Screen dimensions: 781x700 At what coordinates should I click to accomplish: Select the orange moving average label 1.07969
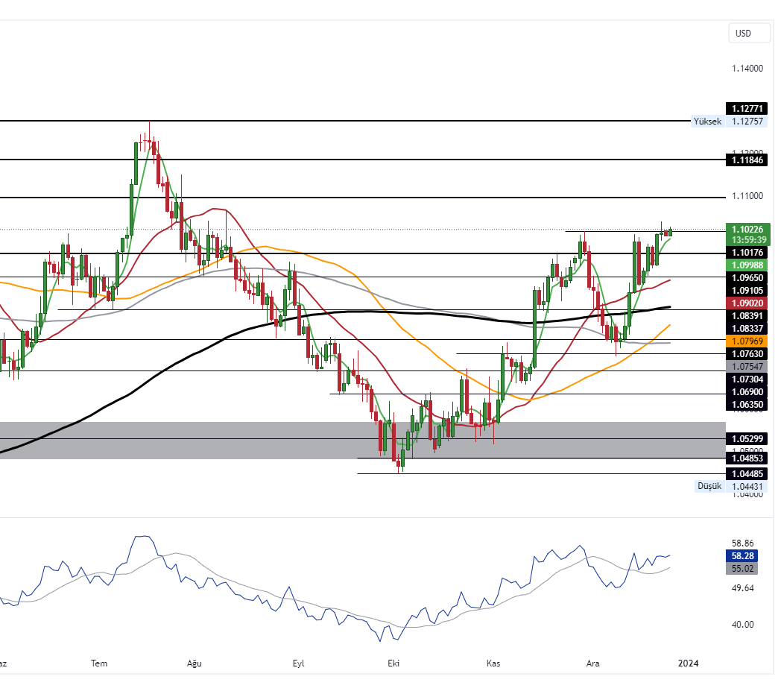pyautogui.click(x=748, y=341)
